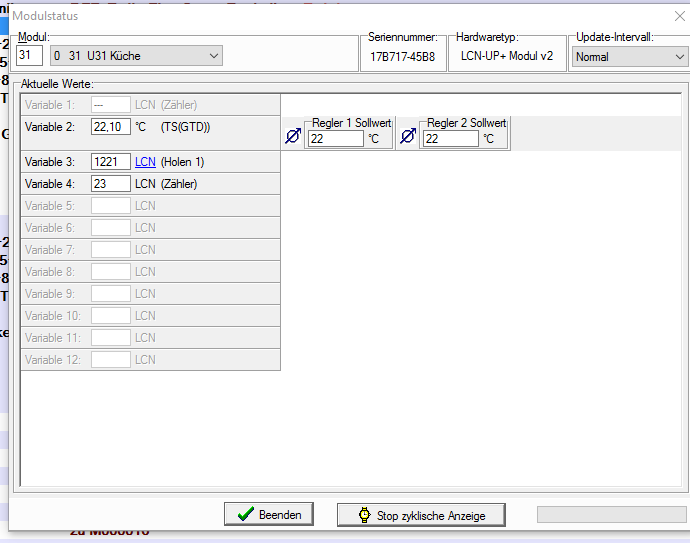Focus the Variable 4 counter value field
Screen dimensions: 690x543
tap(110, 184)
